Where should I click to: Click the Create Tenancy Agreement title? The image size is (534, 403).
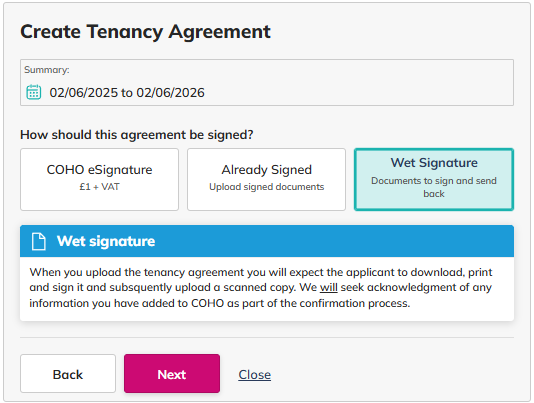coord(145,32)
